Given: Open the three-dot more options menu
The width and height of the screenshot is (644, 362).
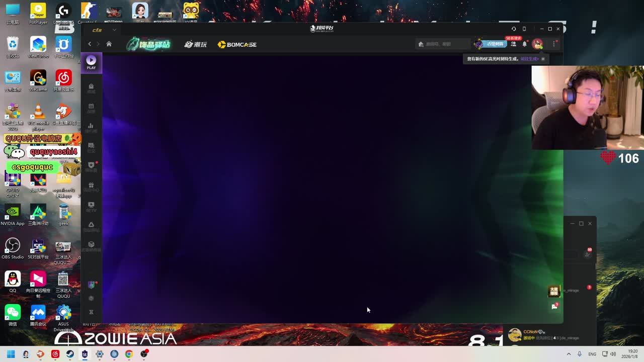Looking at the screenshot, I should [554, 44].
